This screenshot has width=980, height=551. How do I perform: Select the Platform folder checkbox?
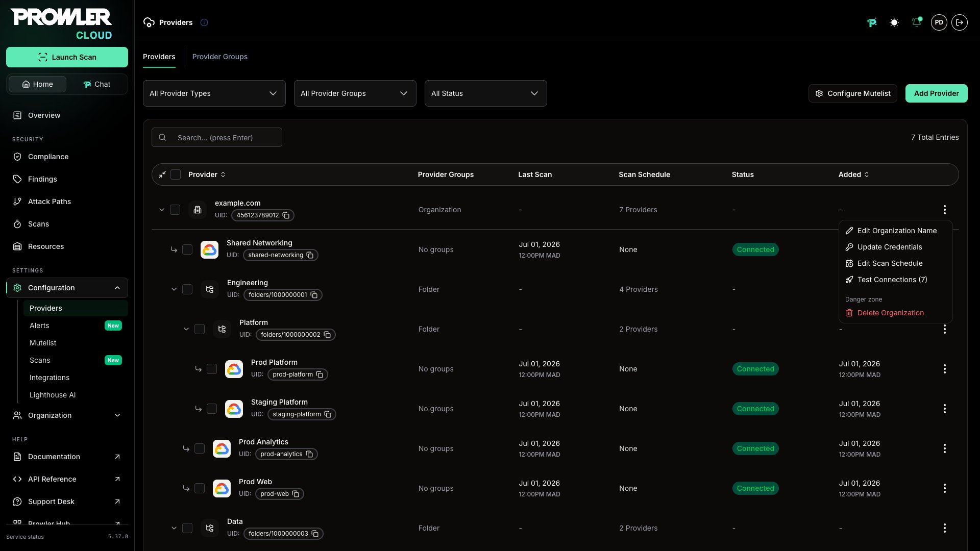(x=200, y=329)
